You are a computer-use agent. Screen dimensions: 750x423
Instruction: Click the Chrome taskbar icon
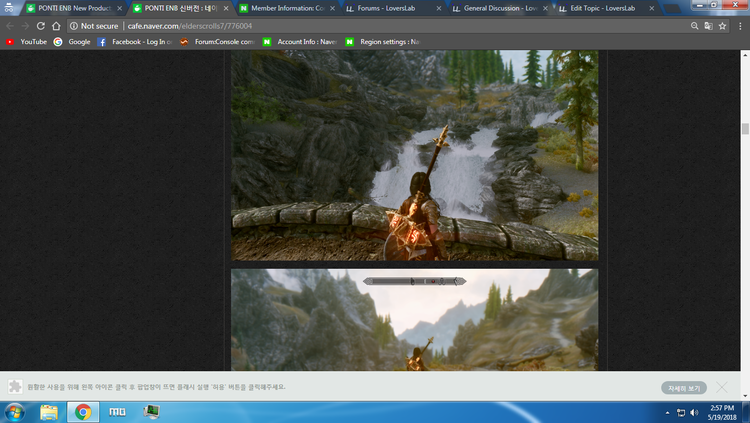click(x=83, y=412)
